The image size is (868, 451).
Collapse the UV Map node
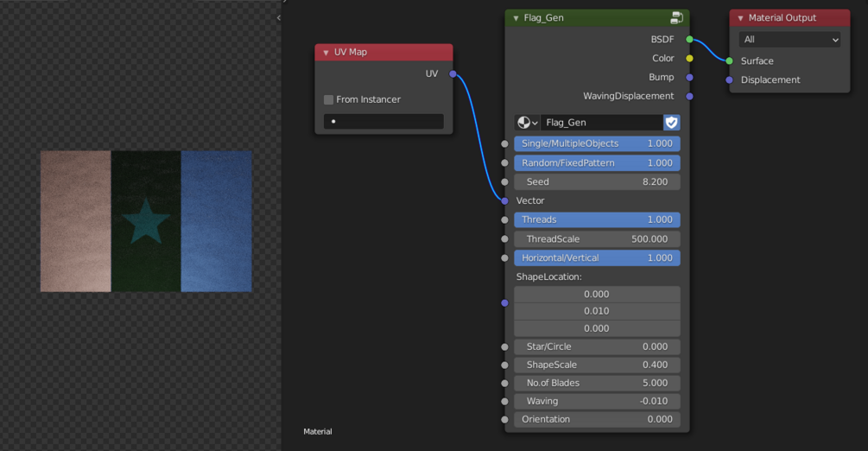click(326, 52)
